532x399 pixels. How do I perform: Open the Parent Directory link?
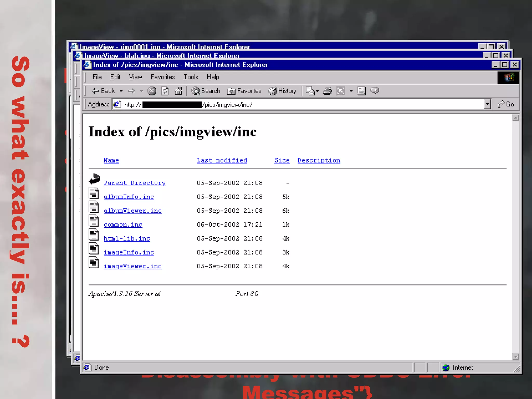(x=135, y=183)
